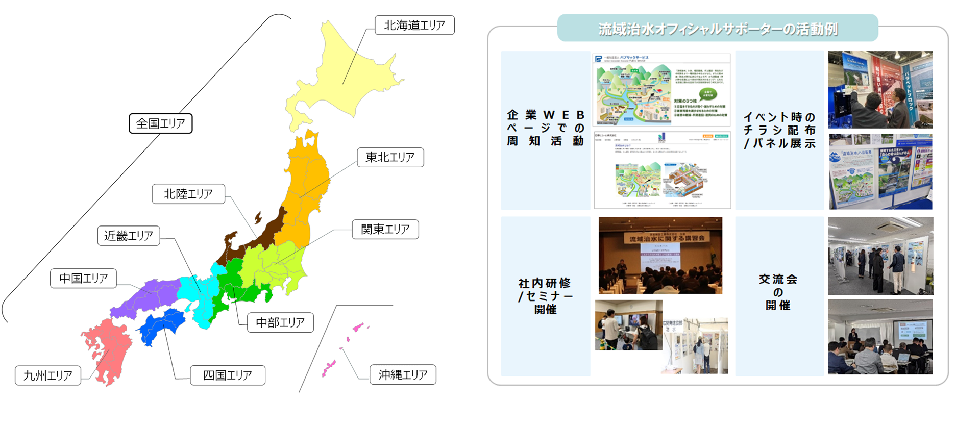Select the 中部エリア label
Image resolution: width=980 pixels, height=427 pixels.
[x=280, y=322]
